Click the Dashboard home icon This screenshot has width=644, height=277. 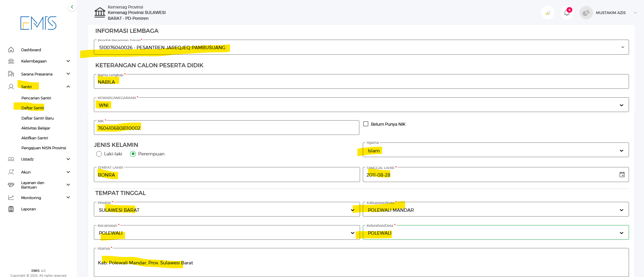11,50
